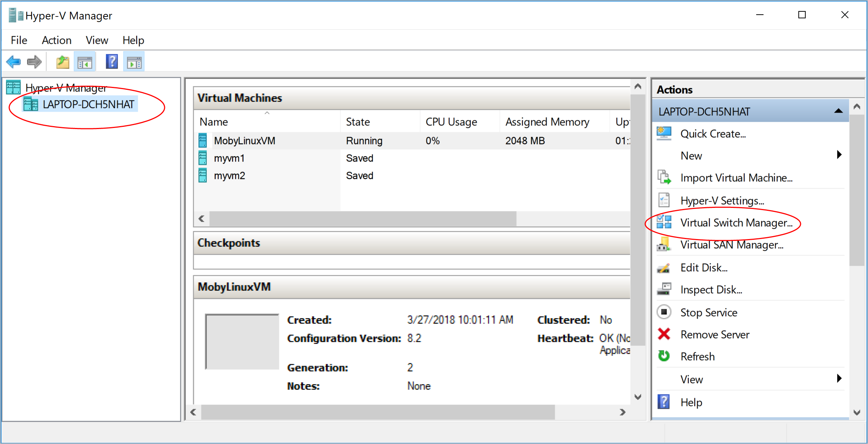Select the Quick Create action

tap(713, 133)
